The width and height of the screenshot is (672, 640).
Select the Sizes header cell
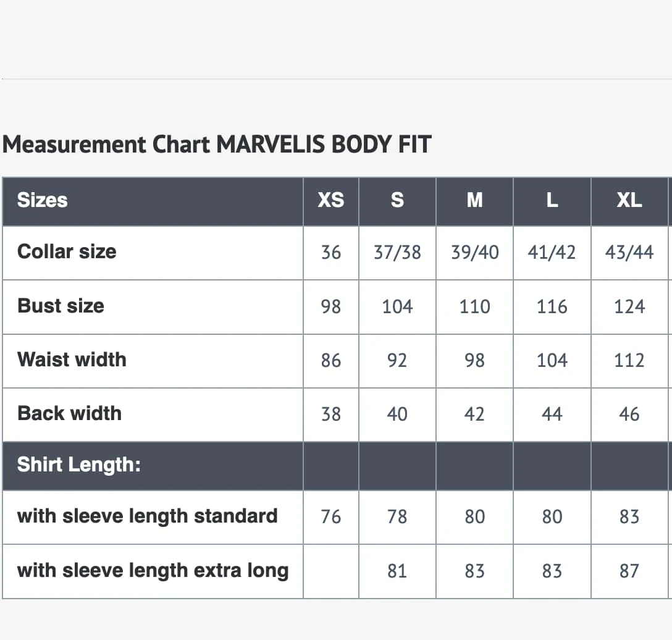[42, 200]
